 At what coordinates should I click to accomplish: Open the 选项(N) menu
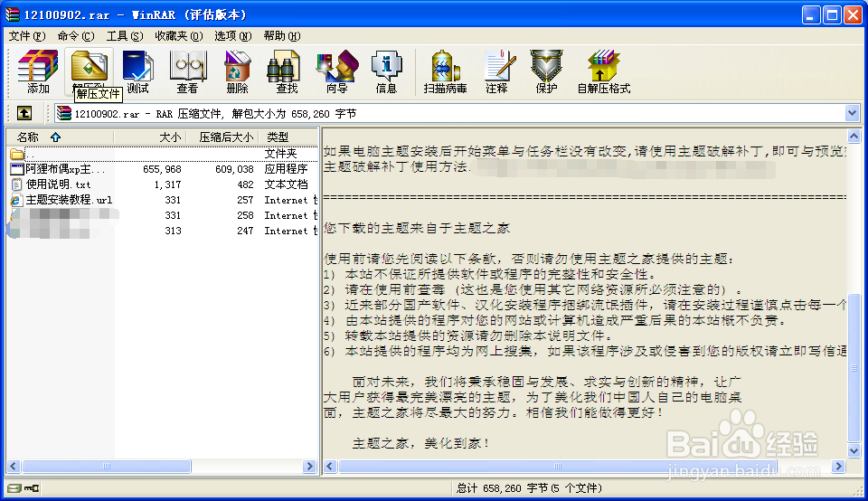coord(233,36)
